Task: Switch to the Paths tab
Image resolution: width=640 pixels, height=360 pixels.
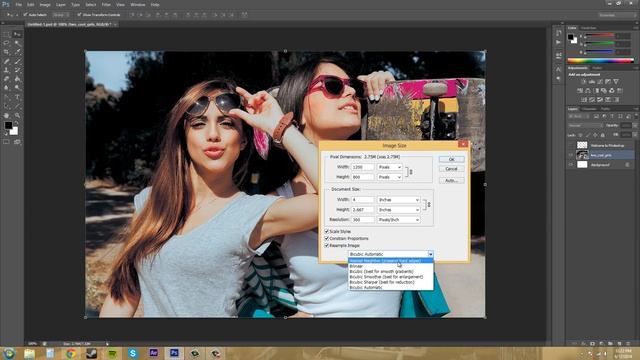Action: coord(605,109)
